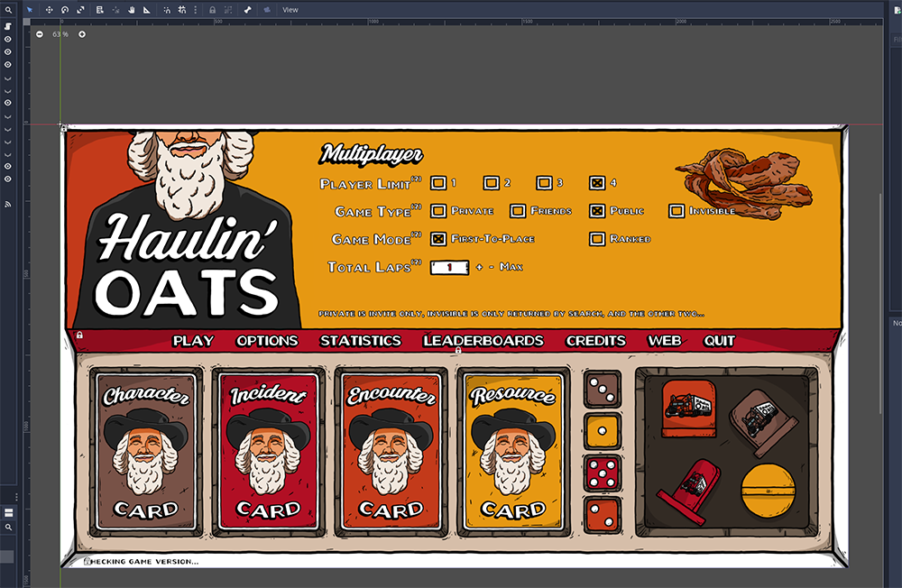Click the QUIT button in game menu
Screen dimensions: 902x588
719,341
